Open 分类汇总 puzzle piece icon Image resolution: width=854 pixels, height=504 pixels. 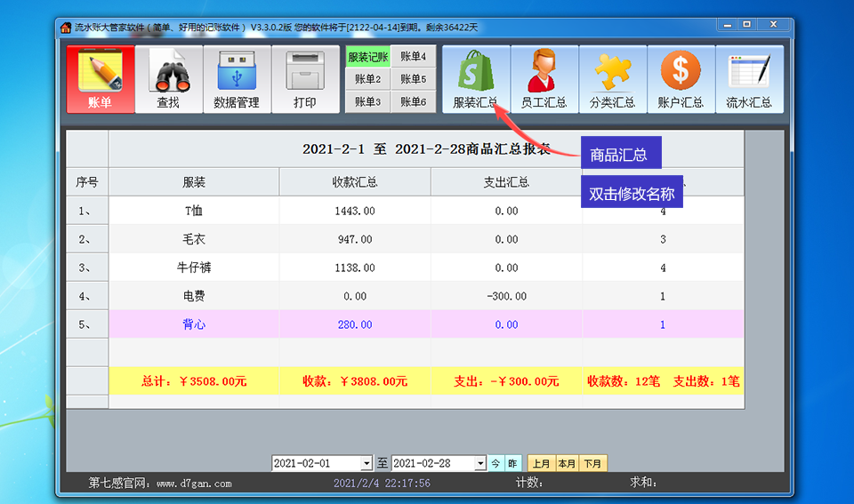[x=613, y=79]
